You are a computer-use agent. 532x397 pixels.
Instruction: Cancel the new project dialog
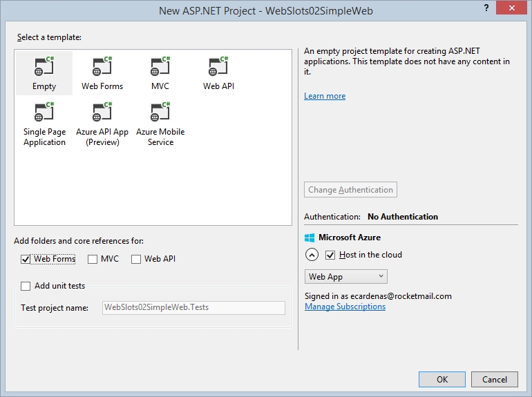point(494,379)
